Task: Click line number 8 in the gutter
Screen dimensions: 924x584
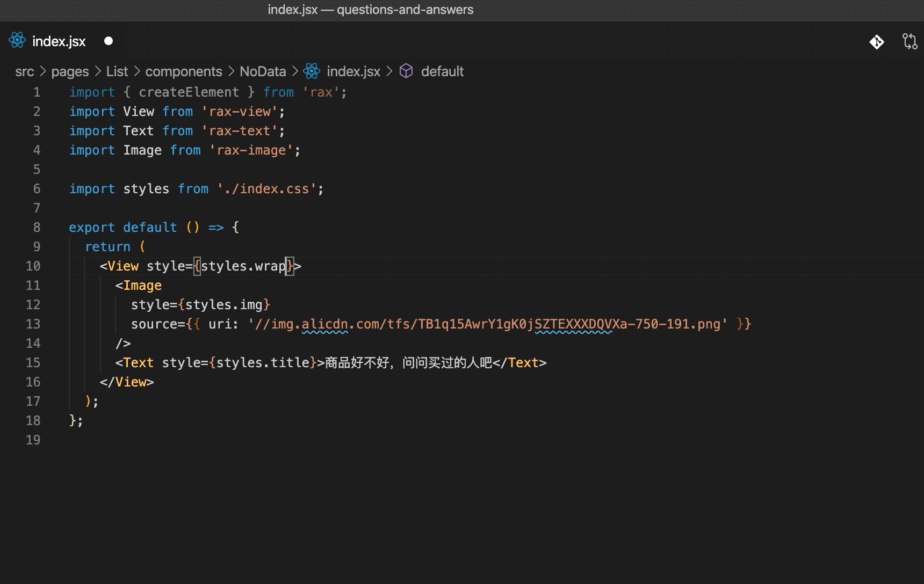Action: pyautogui.click(x=37, y=228)
